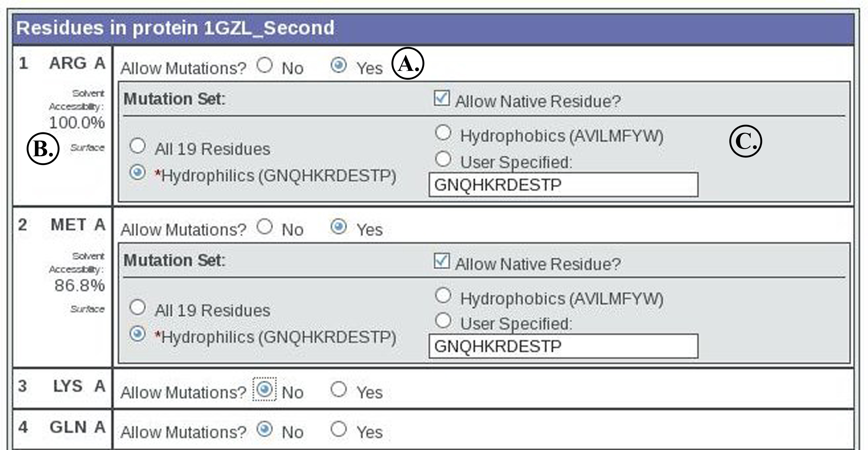The image size is (868, 450).
Task: Select No for ARG 1 mutations
Action: [x=264, y=65]
